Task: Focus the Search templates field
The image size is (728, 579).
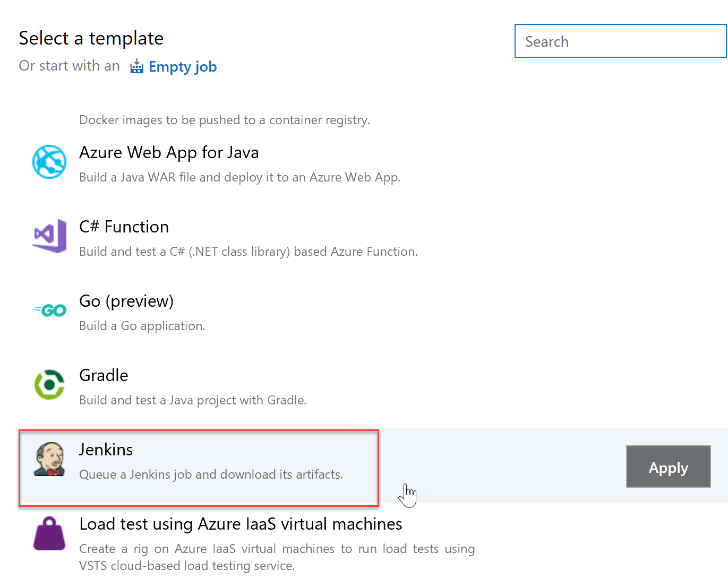Action: pyautogui.click(x=620, y=41)
